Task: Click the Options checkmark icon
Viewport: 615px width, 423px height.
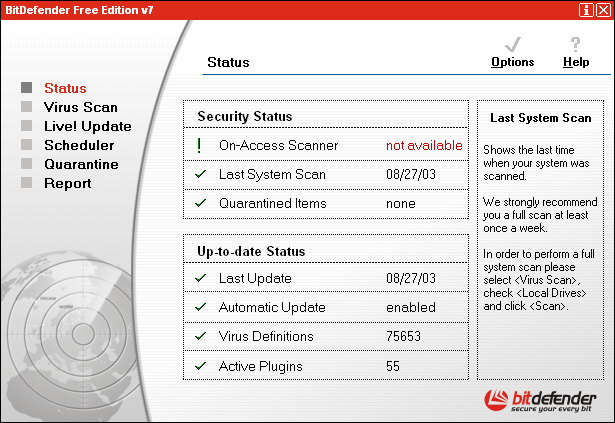Action: coord(513,45)
